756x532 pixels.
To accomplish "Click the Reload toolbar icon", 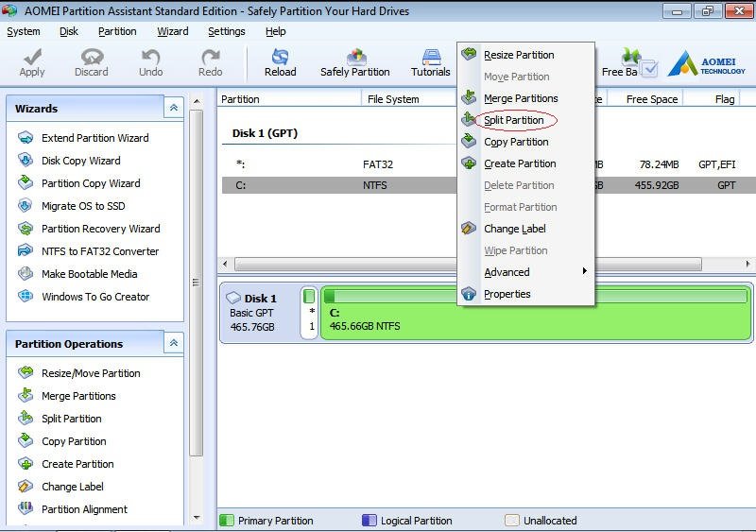I will click(x=280, y=57).
